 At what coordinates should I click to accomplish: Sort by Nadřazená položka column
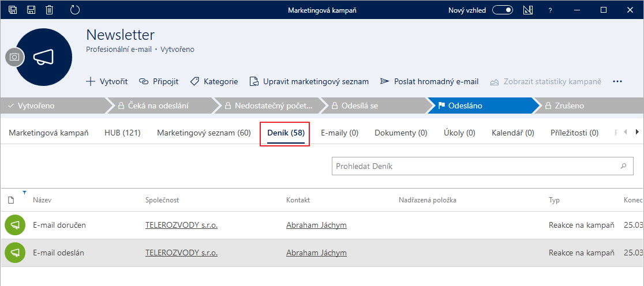point(428,200)
